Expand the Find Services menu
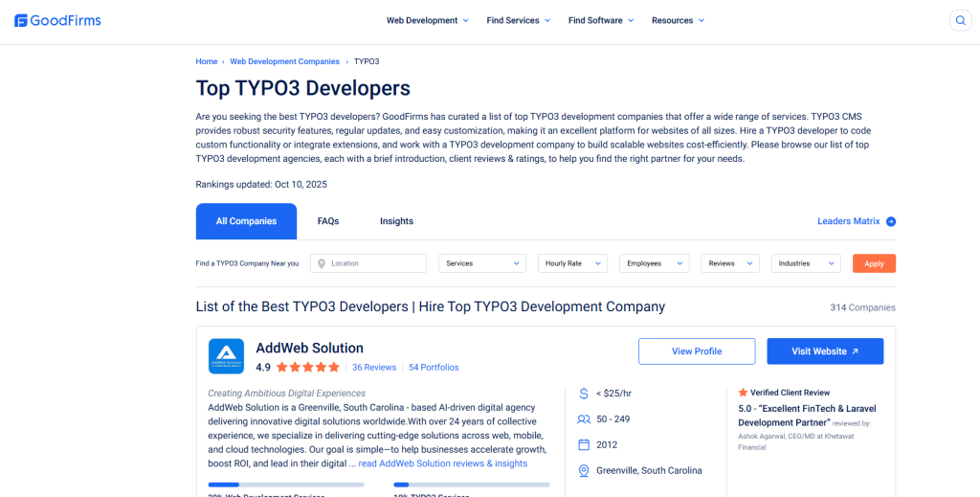Screen dimensions: 980x497 click(519, 21)
